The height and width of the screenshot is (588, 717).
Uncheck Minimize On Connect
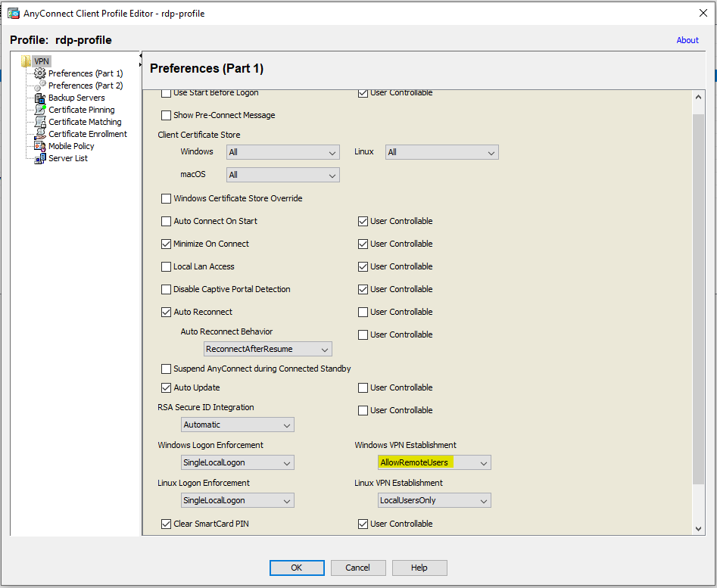coord(166,244)
